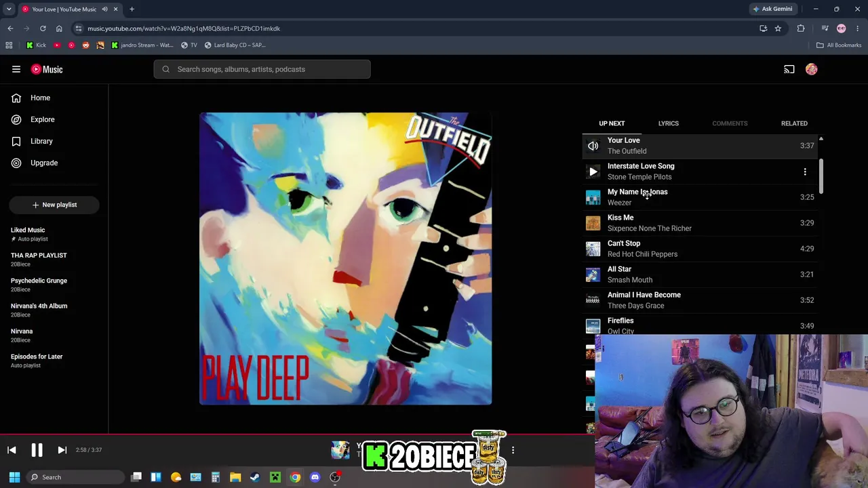Click the Play Deep album artwork
The width and height of the screenshot is (868, 488).
[x=346, y=259]
